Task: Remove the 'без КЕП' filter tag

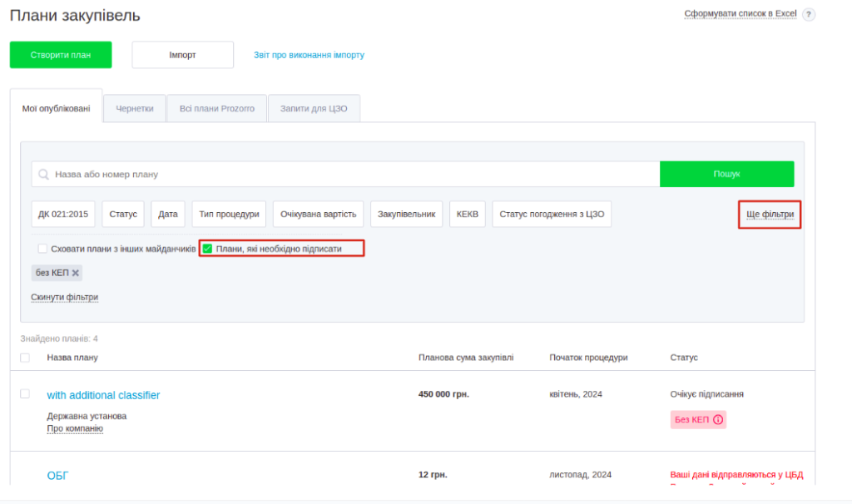Action: coord(76,273)
